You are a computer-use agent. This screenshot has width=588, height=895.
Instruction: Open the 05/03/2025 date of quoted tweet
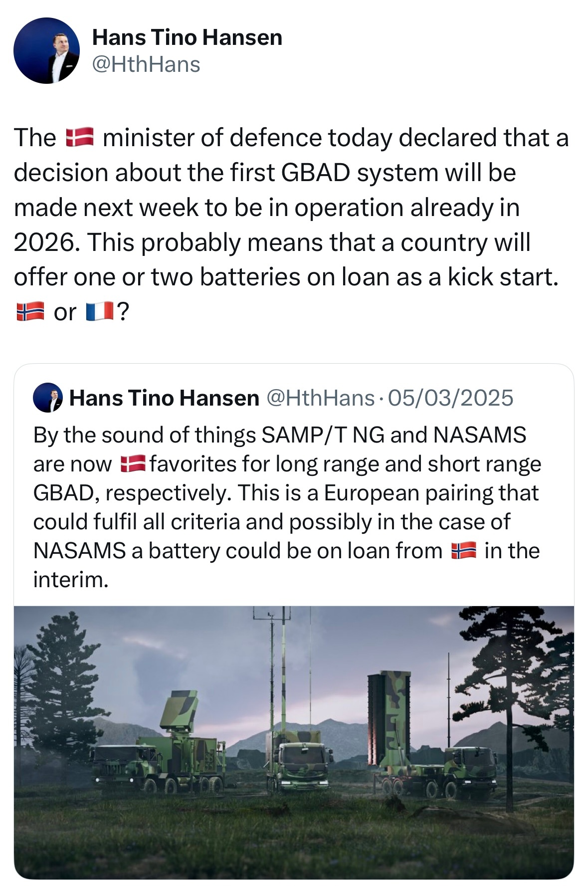point(450,398)
